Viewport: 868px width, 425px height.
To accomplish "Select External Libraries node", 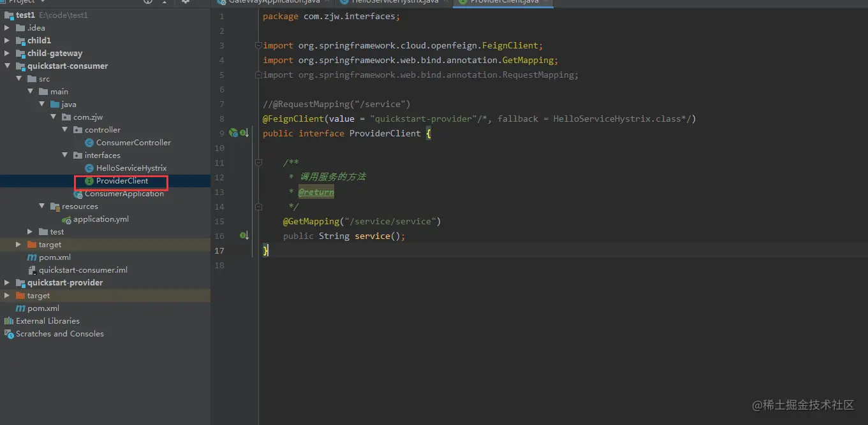I will 48,321.
